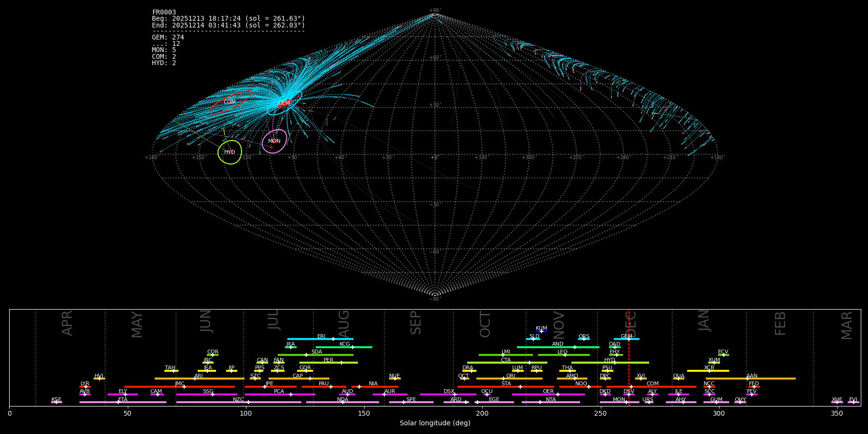Select the SSG shower label in the timeline
The image size is (868, 434).
click(x=208, y=392)
